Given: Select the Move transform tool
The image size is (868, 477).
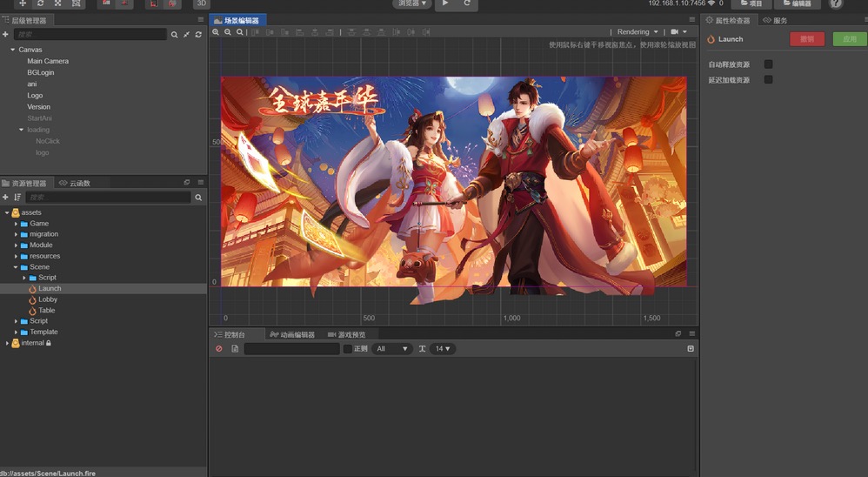Looking at the screenshot, I should [x=23, y=3].
